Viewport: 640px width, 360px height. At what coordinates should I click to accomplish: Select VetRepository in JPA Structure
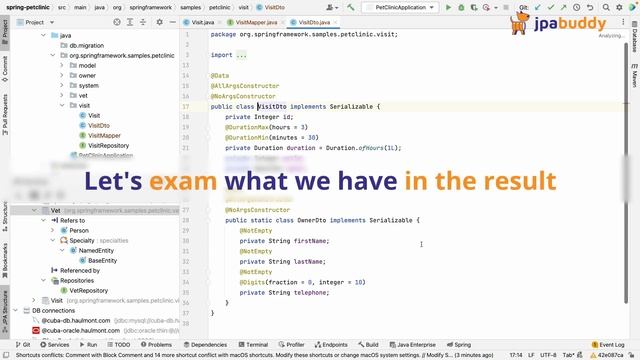(84, 290)
